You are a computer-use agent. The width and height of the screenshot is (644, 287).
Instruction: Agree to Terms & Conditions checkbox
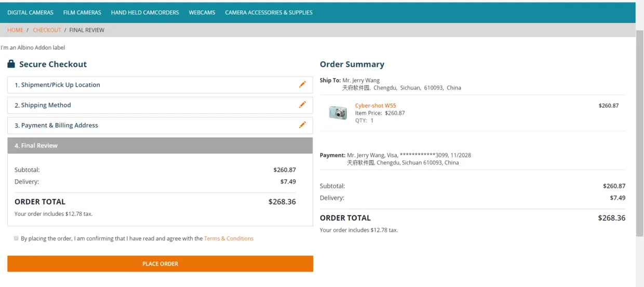[16, 238]
